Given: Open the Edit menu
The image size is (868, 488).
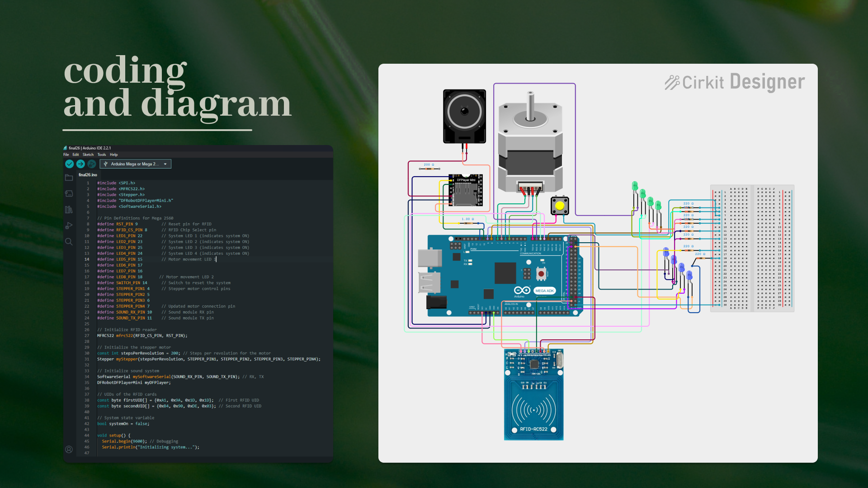Looking at the screenshot, I should [75, 155].
